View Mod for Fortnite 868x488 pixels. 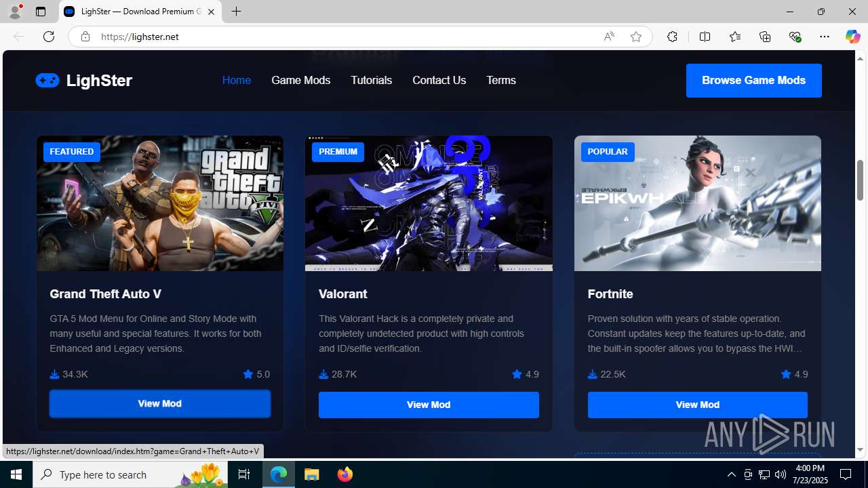click(697, 405)
